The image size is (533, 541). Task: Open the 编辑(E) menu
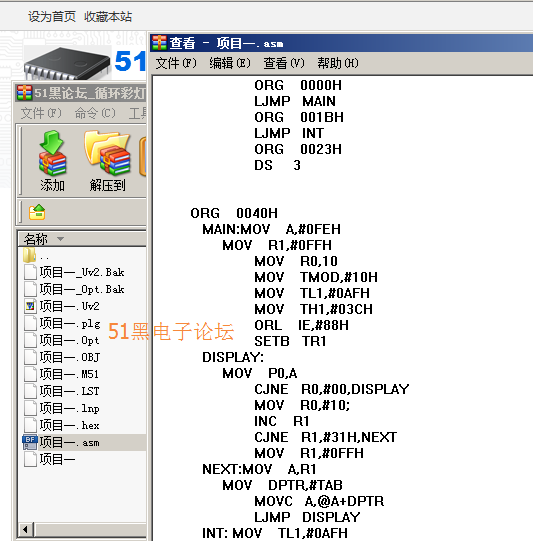point(230,63)
